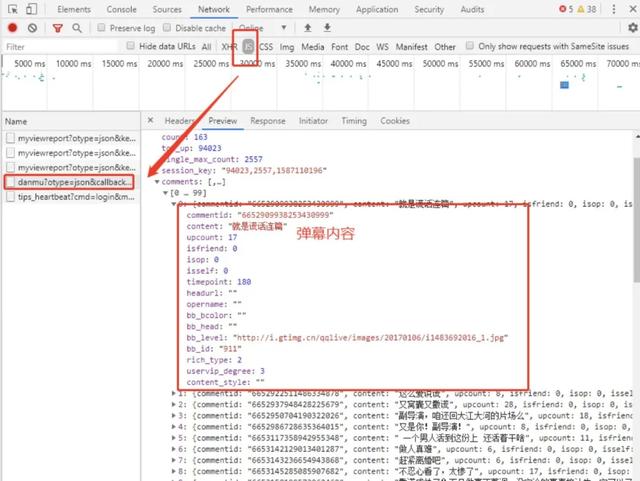Viewport: 640px width, 481px height.
Task: Tick the checkbox of the tips_heartbeat?cmd=login request
Action: click(11, 197)
